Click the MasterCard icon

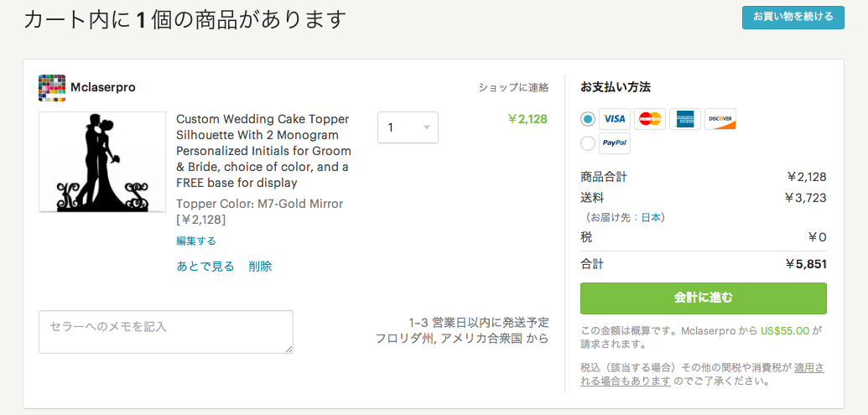pos(650,119)
